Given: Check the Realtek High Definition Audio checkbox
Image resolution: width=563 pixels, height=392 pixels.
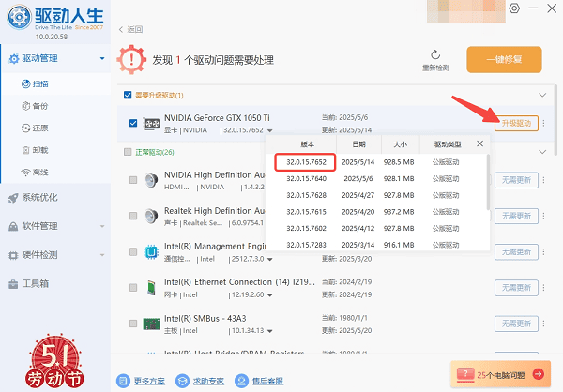Looking at the screenshot, I should (x=133, y=216).
